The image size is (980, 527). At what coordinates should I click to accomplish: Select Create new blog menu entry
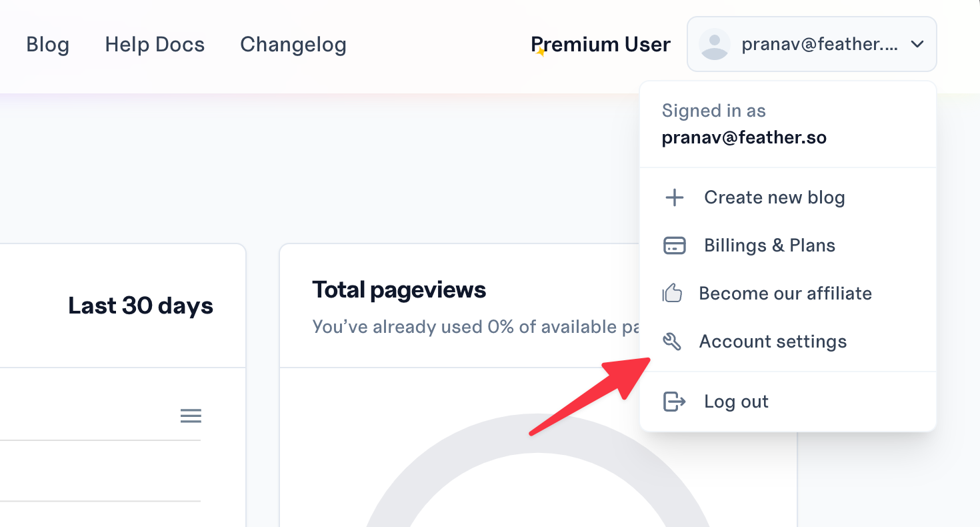coord(775,197)
